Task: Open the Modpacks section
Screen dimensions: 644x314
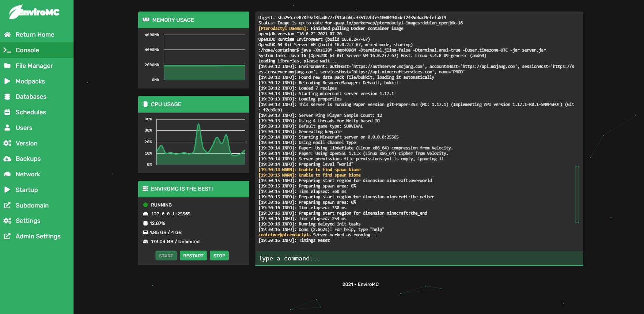Action: coord(30,81)
